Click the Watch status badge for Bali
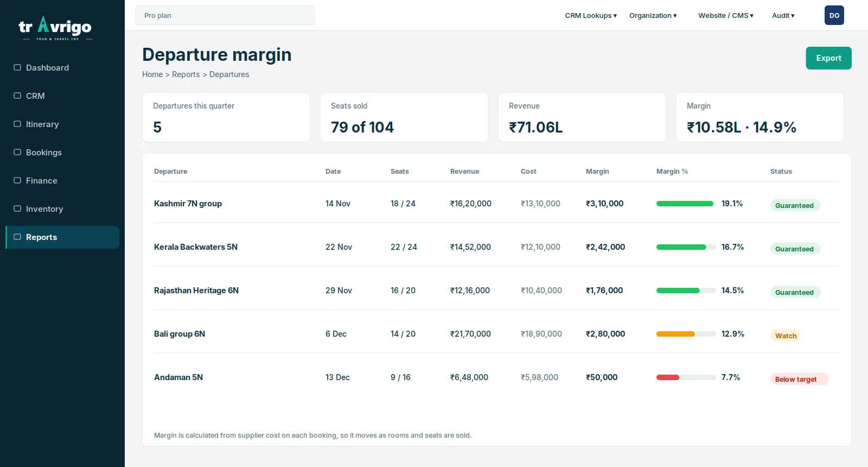This screenshot has height=467, width=868. click(786, 336)
